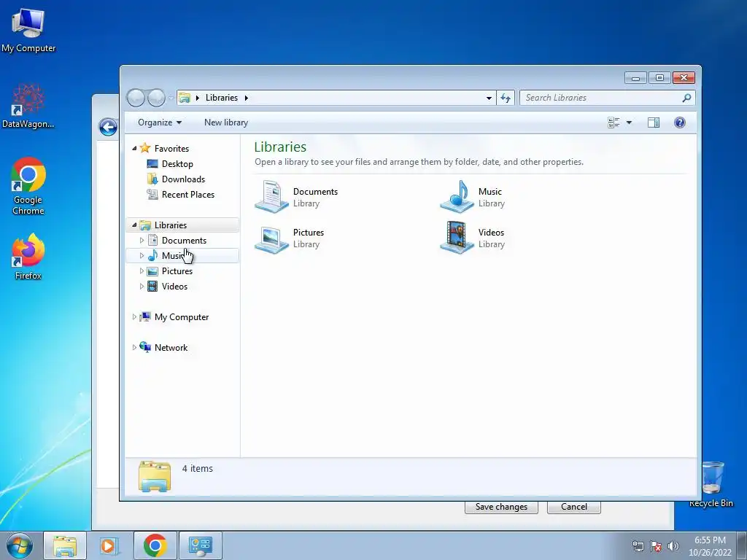Screen dimensions: 747x560
Task: Open the Recycle Bin on the desktop
Action: (x=712, y=484)
